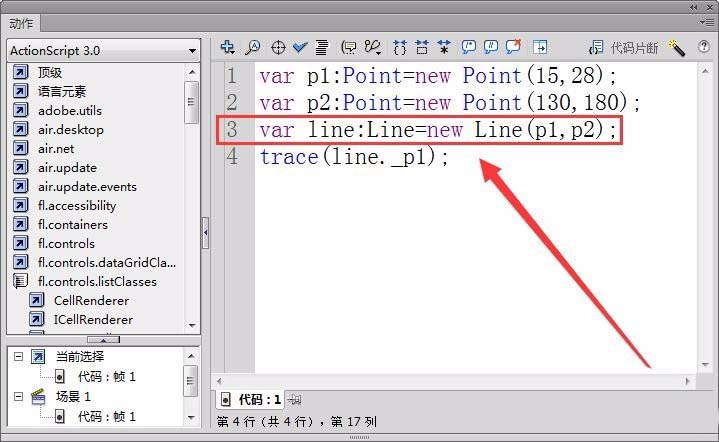Open the 语言元素 category
This screenshot has width=719, height=442.
point(62,92)
